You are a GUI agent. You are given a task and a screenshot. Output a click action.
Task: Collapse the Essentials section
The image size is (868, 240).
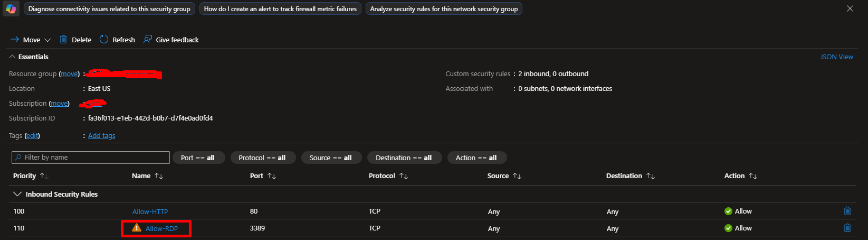[28, 57]
